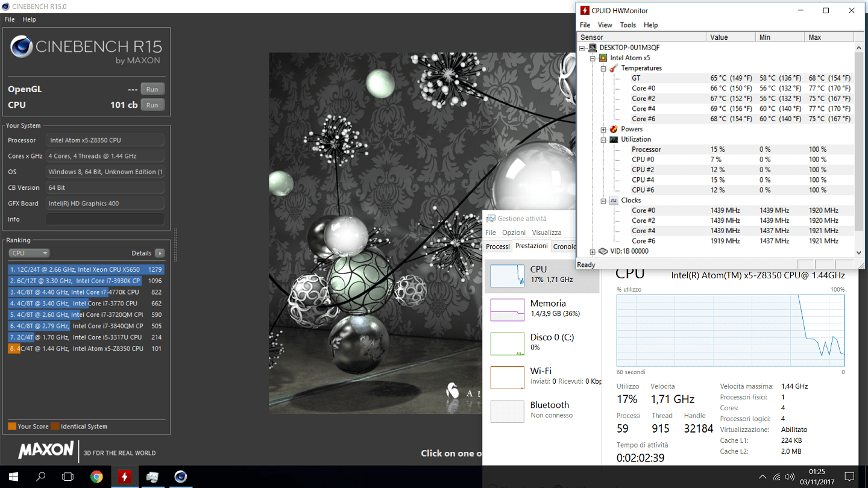Click the DESKTOP computer icon in HWMonitor
Screen dimensions: 868x488
pyautogui.click(x=593, y=48)
